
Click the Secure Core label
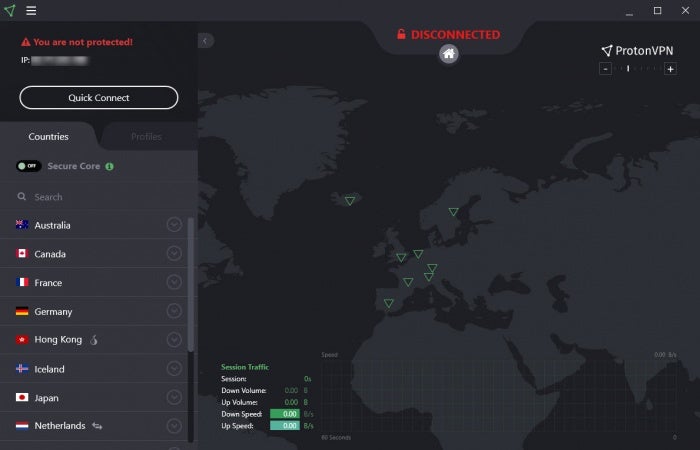tap(74, 166)
